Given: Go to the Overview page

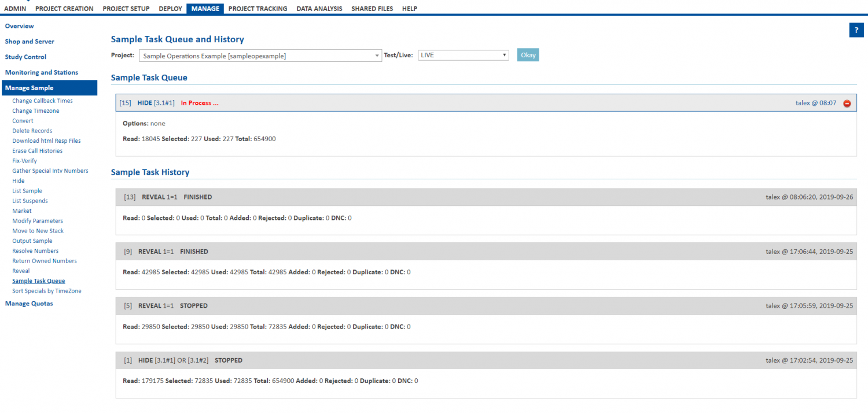Looking at the screenshot, I should (19, 25).
